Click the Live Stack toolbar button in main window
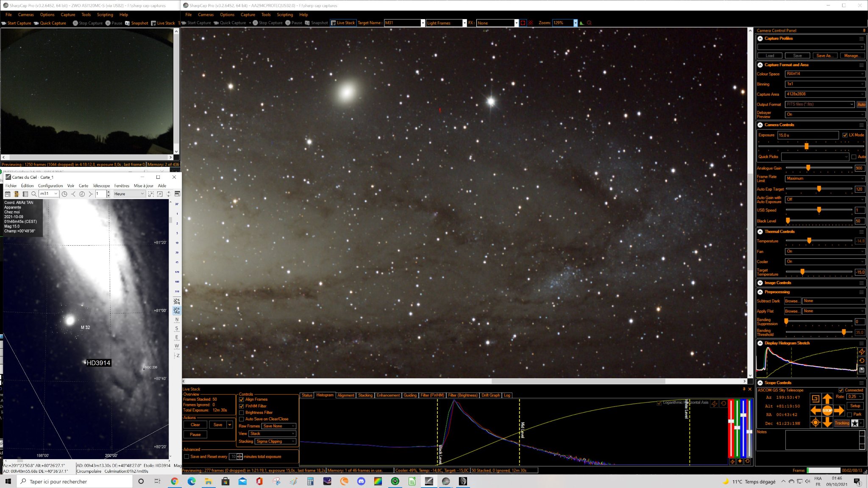 (x=343, y=23)
